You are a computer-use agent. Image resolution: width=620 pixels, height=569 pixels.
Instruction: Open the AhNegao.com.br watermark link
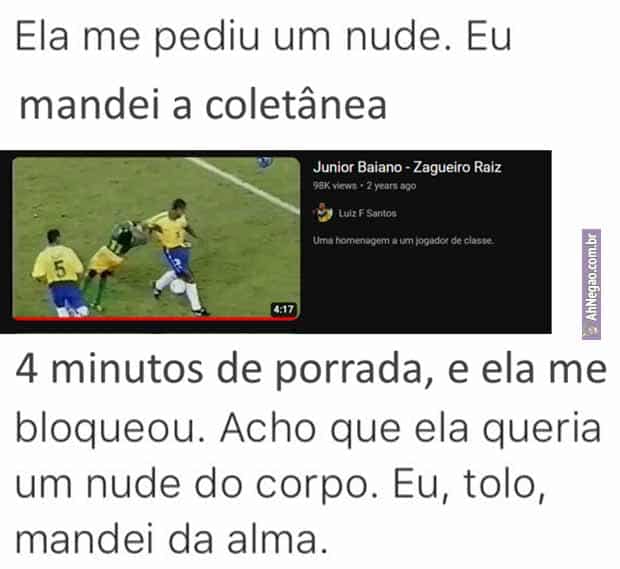pos(591,284)
